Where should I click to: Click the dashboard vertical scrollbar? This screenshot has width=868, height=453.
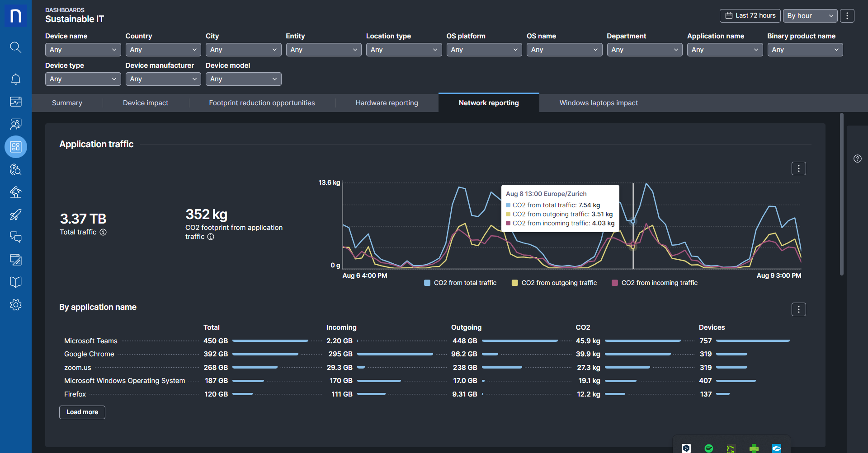point(841,194)
